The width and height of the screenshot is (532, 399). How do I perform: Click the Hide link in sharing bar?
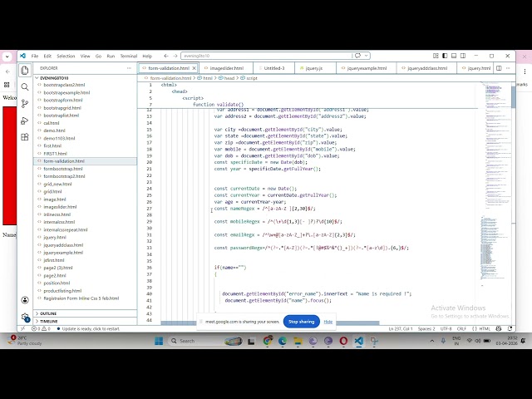click(x=328, y=322)
